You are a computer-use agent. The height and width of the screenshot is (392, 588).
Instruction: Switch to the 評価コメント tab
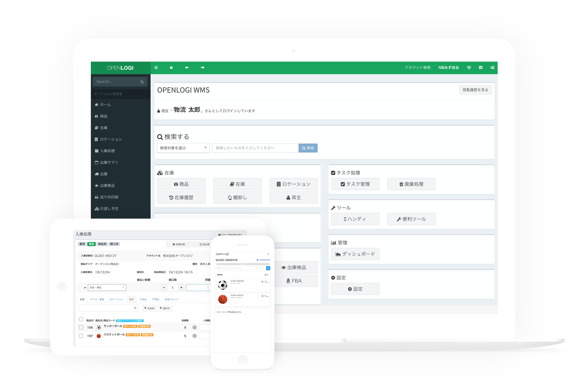[172, 299]
